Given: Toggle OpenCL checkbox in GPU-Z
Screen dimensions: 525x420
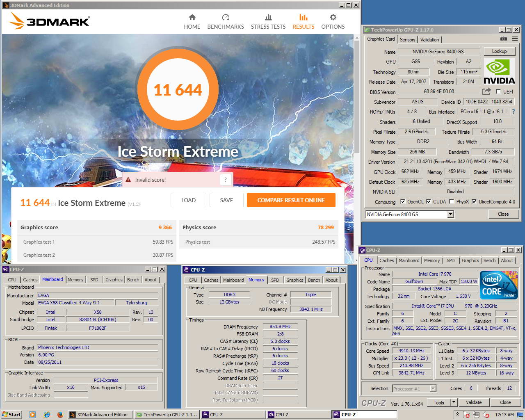Looking at the screenshot, I should coord(403,201).
